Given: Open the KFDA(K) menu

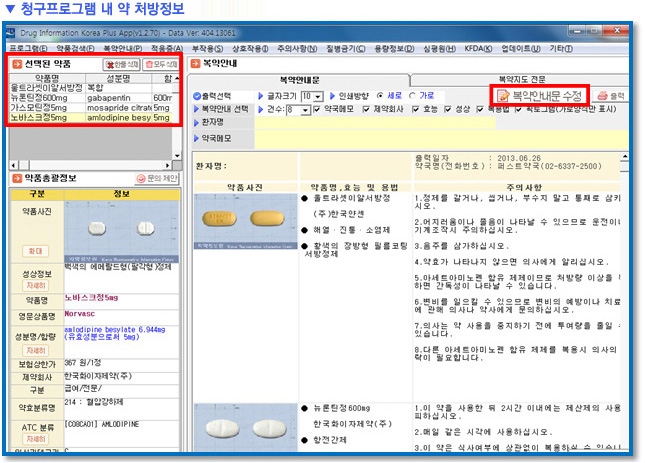Looking at the screenshot, I should click(478, 49).
